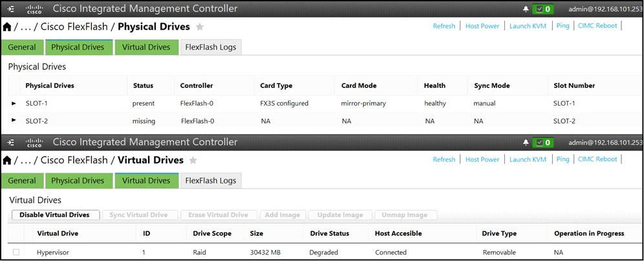This screenshot has height=261, width=644.
Task: Click the admin@192.168.101.253 label on Virtual Drives page
Action: pyautogui.click(x=606, y=142)
